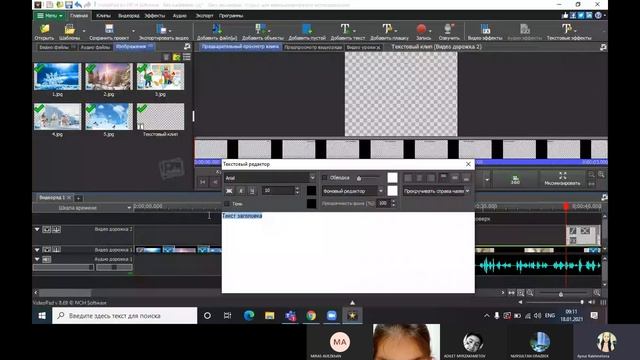The image size is (640, 360).
Task: Select the Текстовый клип thumbnail
Action: point(160,116)
